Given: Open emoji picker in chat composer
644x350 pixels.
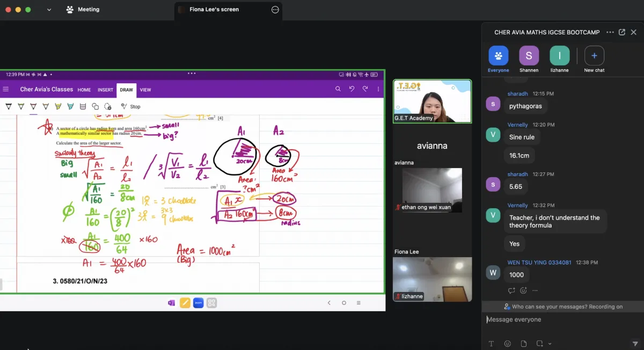Looking at the screenshot, I should (x=508, y=344).
